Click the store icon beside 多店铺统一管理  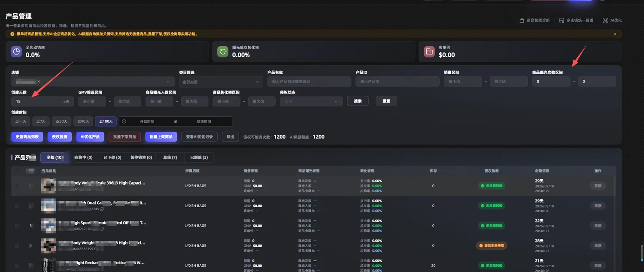point(562,20)
